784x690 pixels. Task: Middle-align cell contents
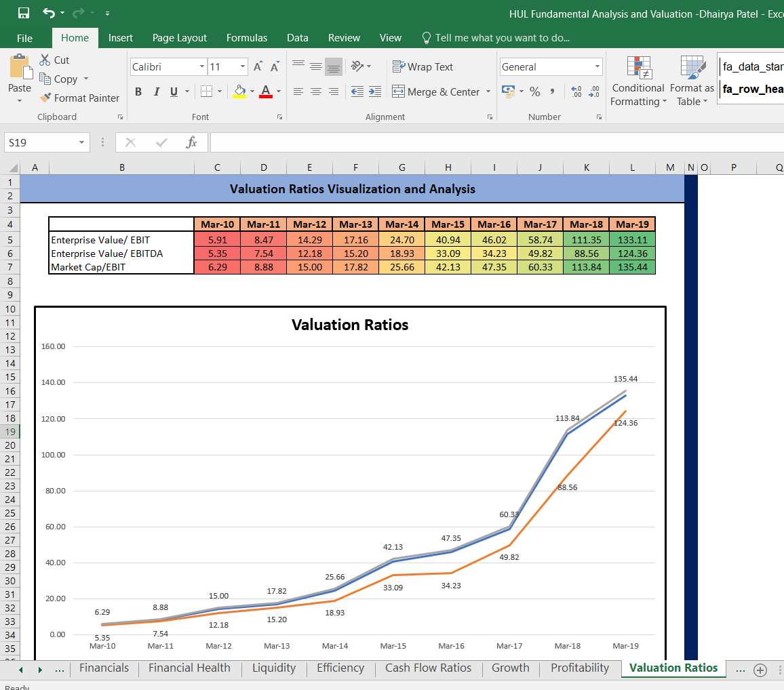[316, 66]
